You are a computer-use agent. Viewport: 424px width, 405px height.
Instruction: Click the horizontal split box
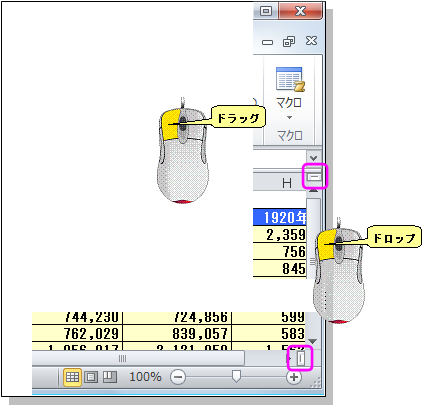pyautogui.click(x=314, y=176)
